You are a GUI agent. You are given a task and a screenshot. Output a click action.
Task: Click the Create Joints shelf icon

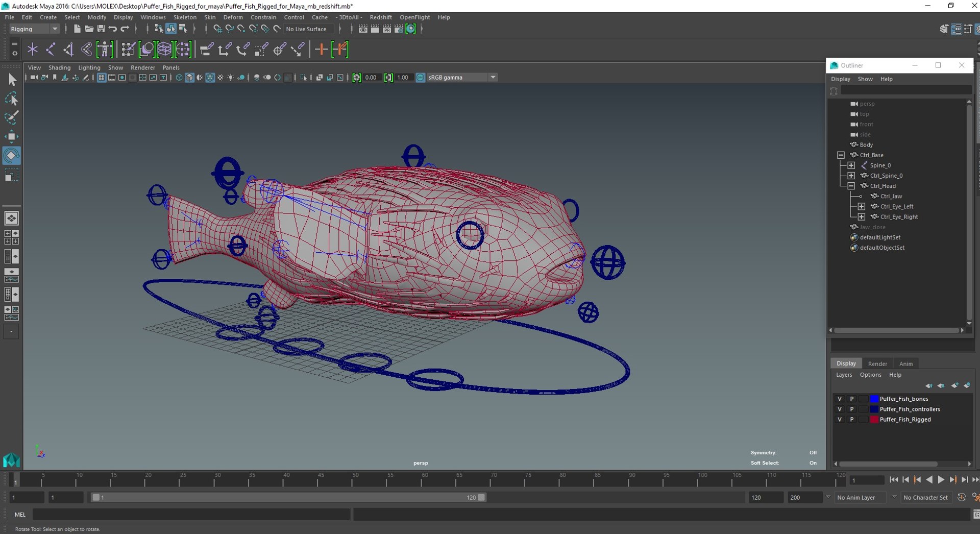tap(51, 50)
